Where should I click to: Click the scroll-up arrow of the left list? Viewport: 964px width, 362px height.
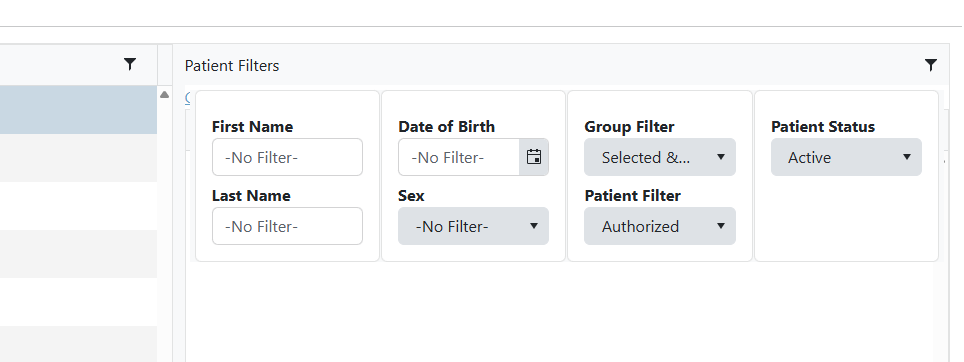164,95
